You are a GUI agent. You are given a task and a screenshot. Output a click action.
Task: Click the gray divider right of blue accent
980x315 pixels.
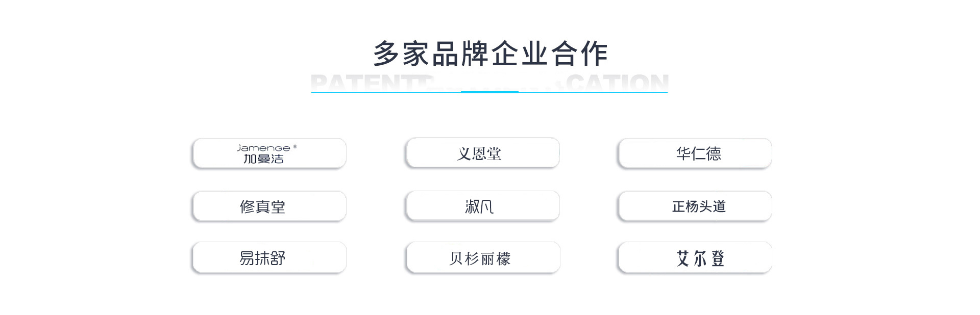(x=592, y=92)
